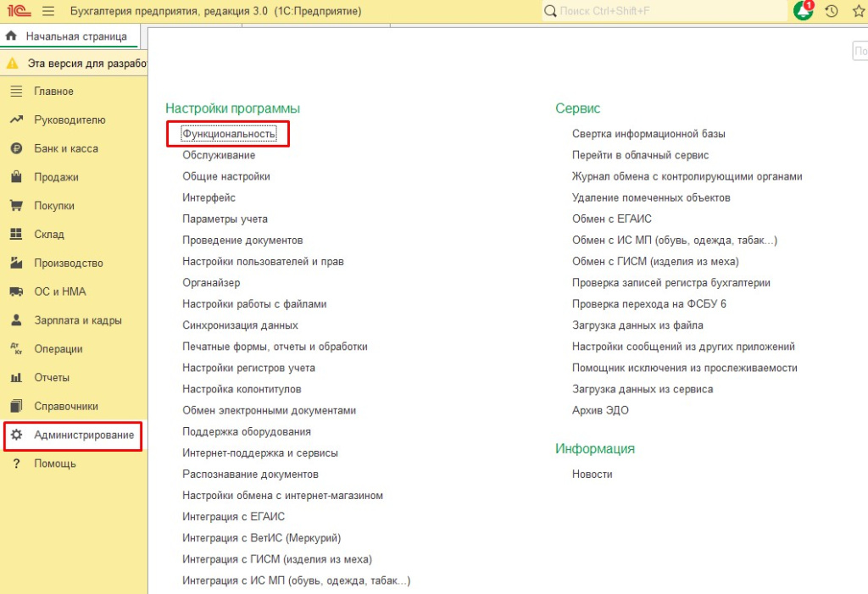Click the search magnifier icon
The height and width of the screenshot is (594, 868).
pyautogui.click(x=550, y=11)
